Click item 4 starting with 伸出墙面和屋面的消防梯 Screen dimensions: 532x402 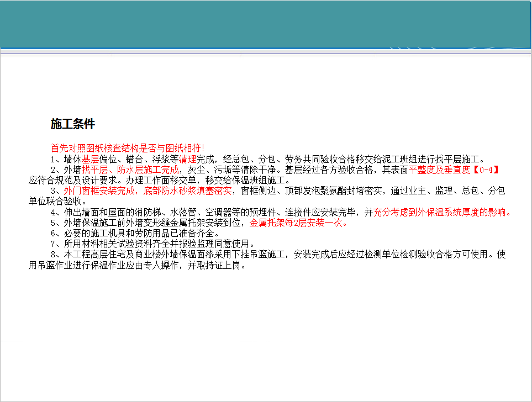coord(281,213)
